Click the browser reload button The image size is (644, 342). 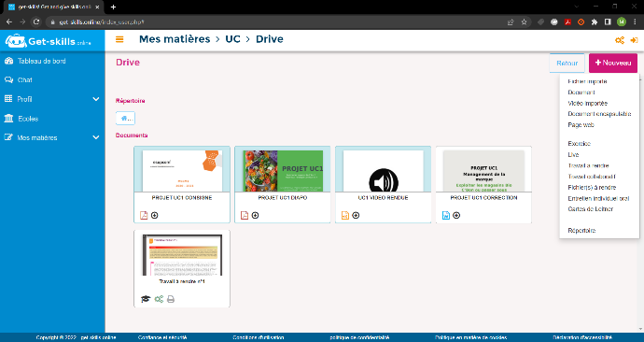click(x=36, y=21)
